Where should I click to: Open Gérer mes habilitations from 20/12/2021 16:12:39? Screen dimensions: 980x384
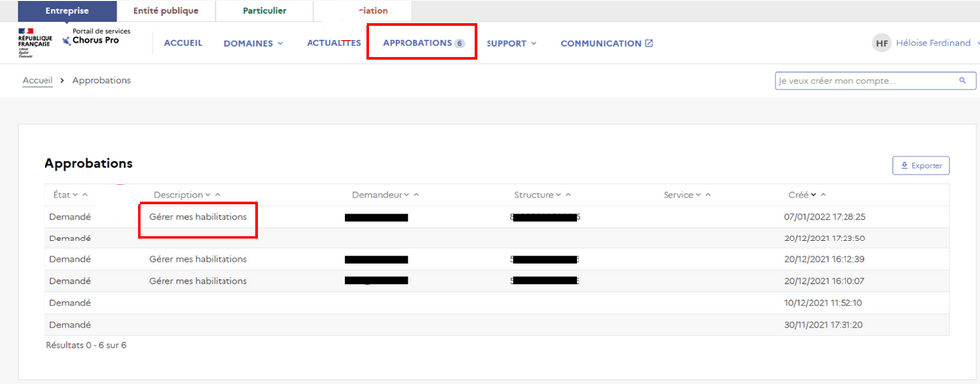click(198, 259)
